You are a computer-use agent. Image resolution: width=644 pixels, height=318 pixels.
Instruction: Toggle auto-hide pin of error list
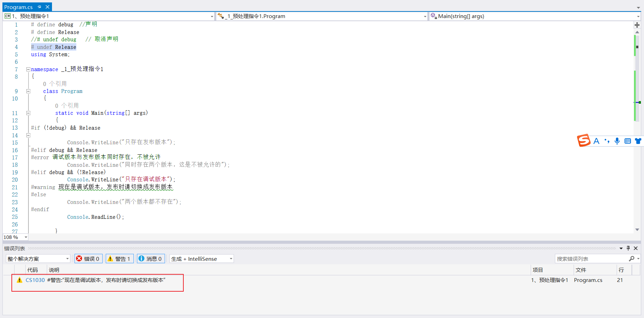click(x=628, y=248)
